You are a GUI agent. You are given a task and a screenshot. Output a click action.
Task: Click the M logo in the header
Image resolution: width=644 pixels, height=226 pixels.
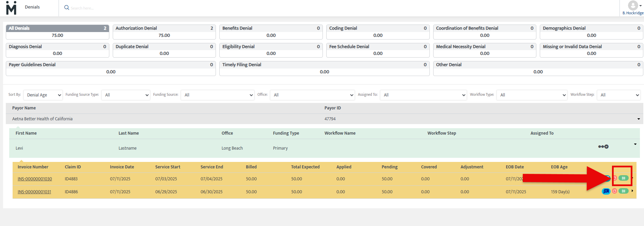[x=11, y=8]
